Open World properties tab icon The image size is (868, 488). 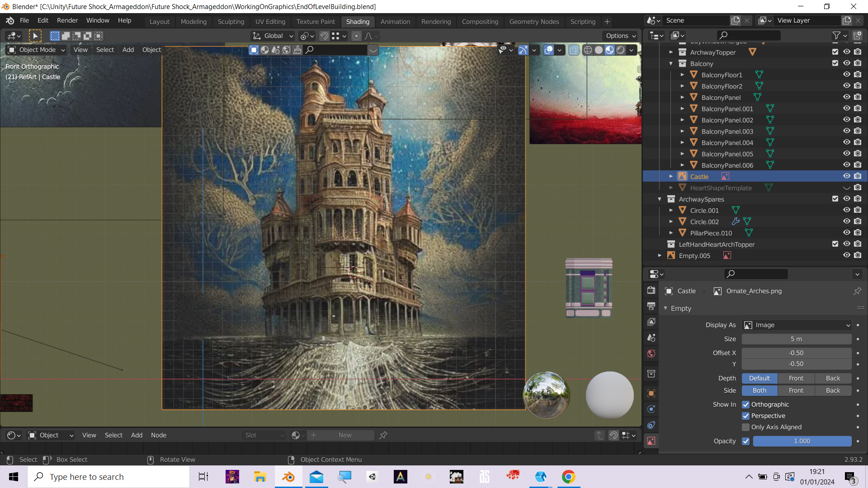[x=651, y=354]
